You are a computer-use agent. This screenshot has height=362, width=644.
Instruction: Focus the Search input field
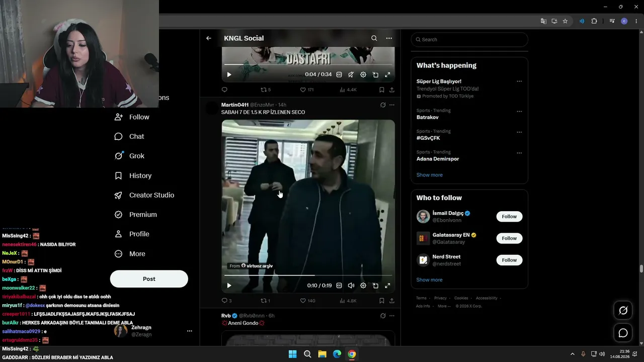click(x=469, y=40)
